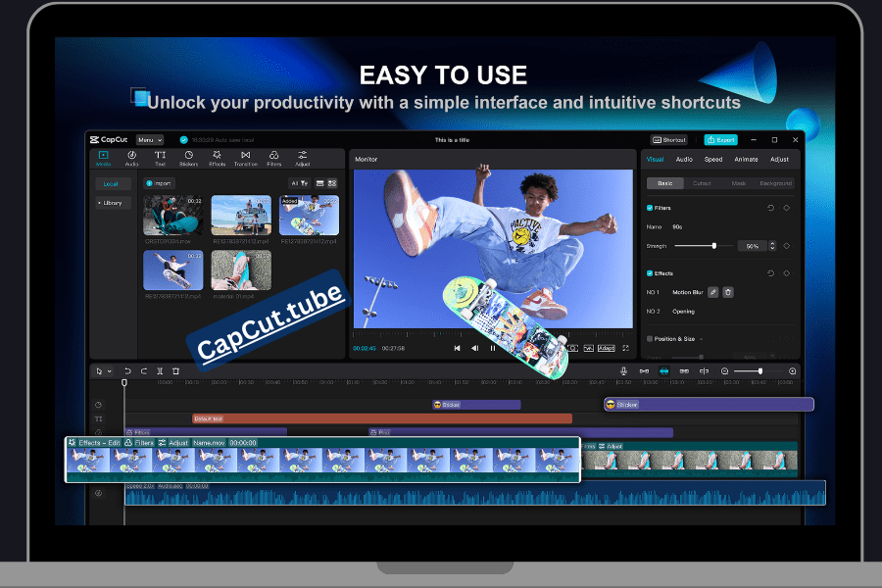Jump to clip start in Monitor

pyautogui.click(x=458, y=348)
